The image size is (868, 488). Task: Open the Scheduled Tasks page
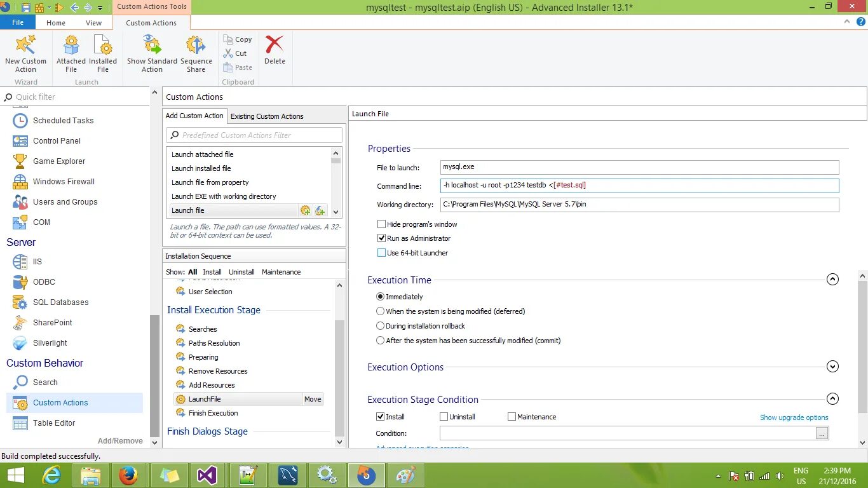(x=63, y=120)
